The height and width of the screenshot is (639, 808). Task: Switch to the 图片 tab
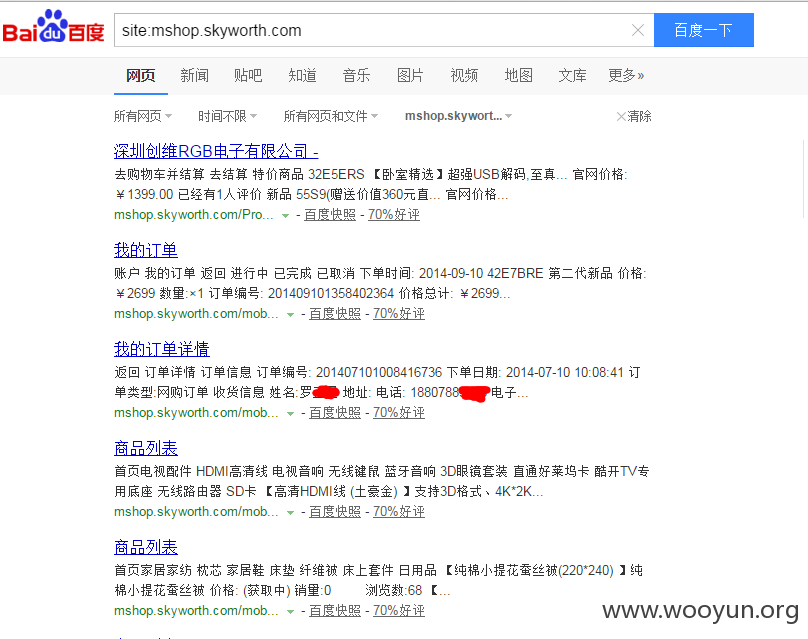pos(410,76)
